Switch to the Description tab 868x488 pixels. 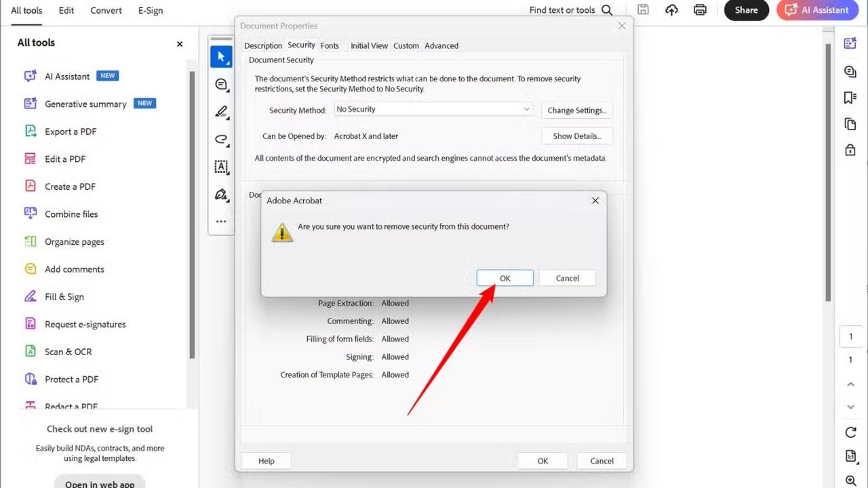pyautogui.click(x=263, y=45)
